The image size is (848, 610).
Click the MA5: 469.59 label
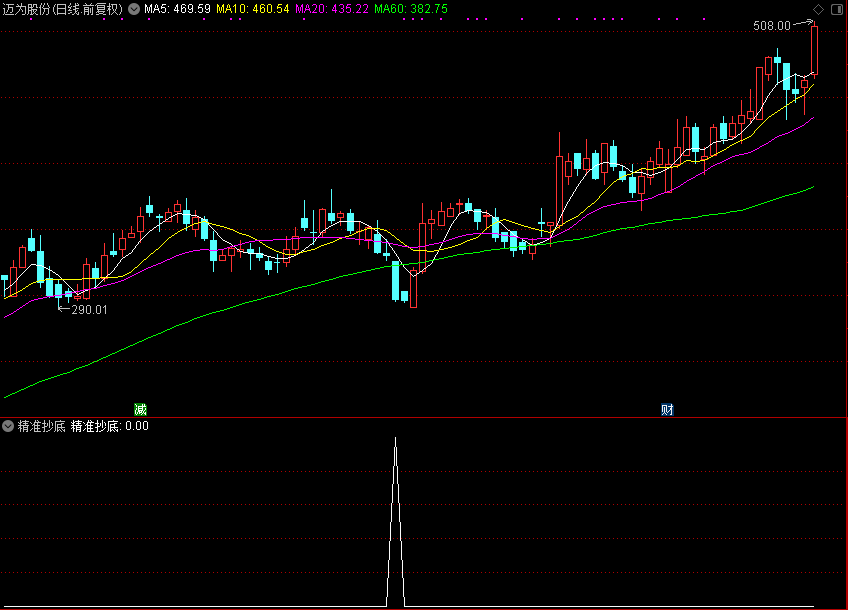coord(177,9)
